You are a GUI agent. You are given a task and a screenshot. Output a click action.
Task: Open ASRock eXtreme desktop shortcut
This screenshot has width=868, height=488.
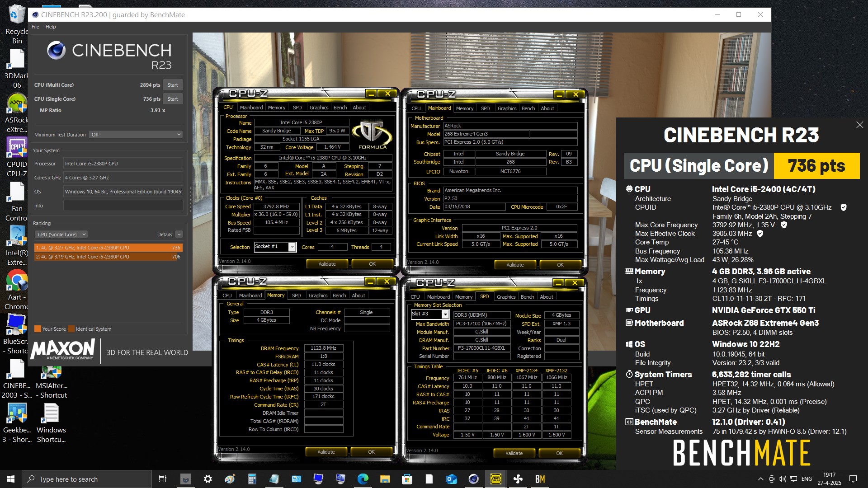17,113
